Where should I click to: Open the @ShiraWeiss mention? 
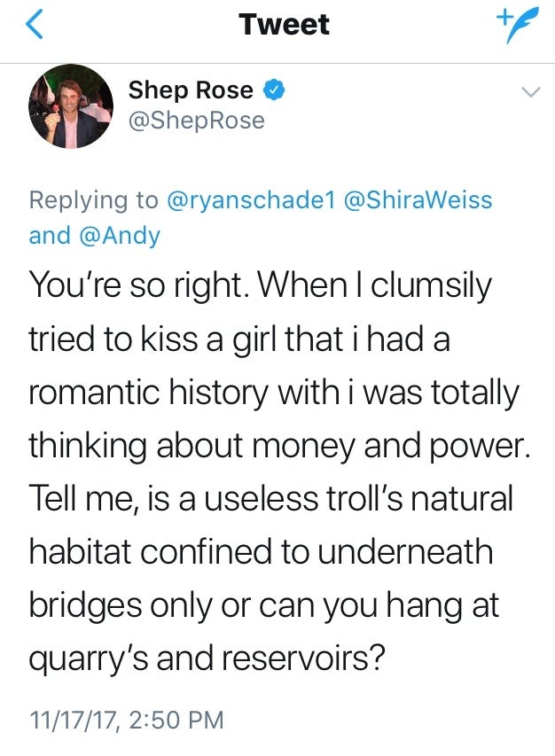(x=418, y=200)
